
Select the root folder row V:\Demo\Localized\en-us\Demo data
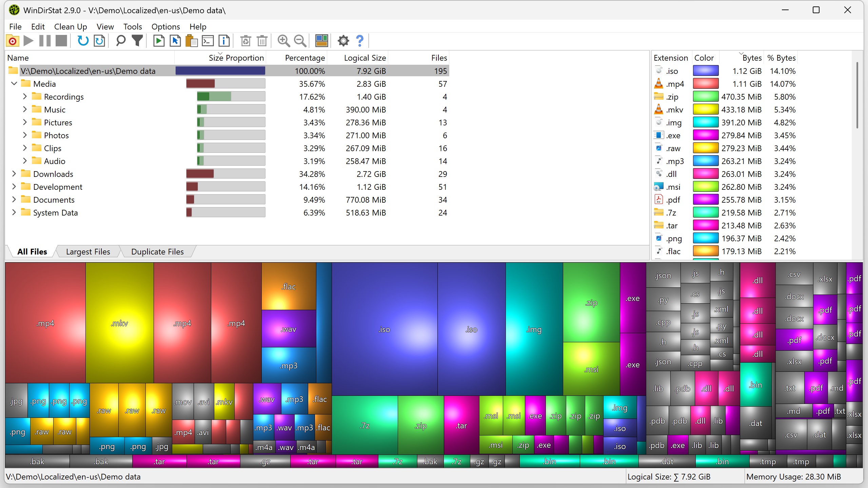(227, 71)
